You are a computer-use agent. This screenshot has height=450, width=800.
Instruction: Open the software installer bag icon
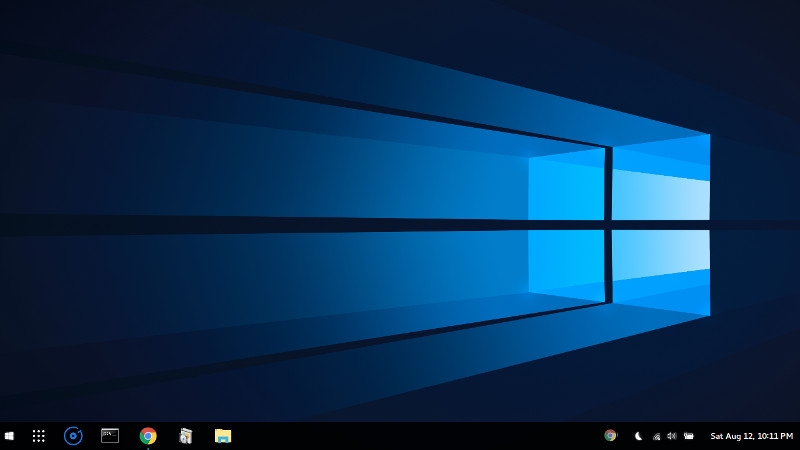pos(186,436)
